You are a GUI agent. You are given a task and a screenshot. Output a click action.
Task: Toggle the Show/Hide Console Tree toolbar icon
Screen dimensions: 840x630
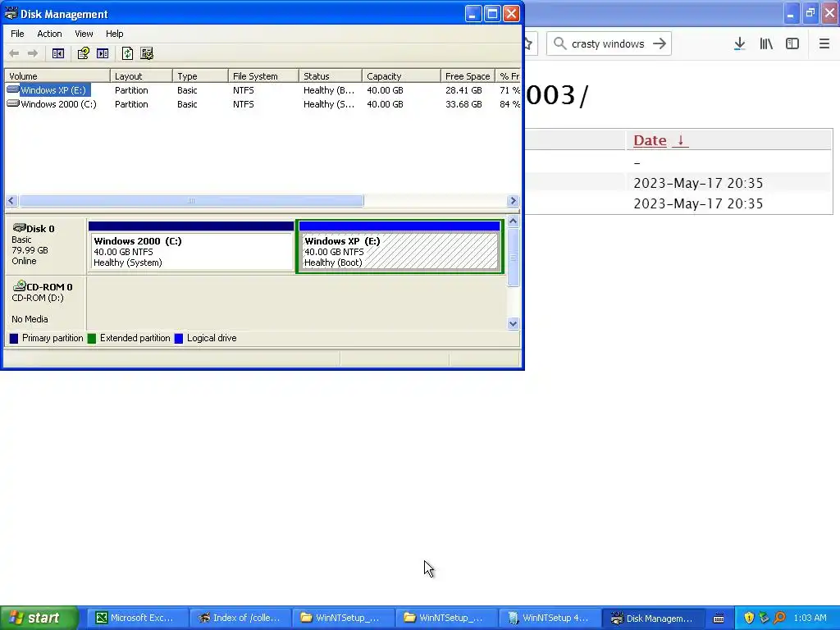click(58, 53)
